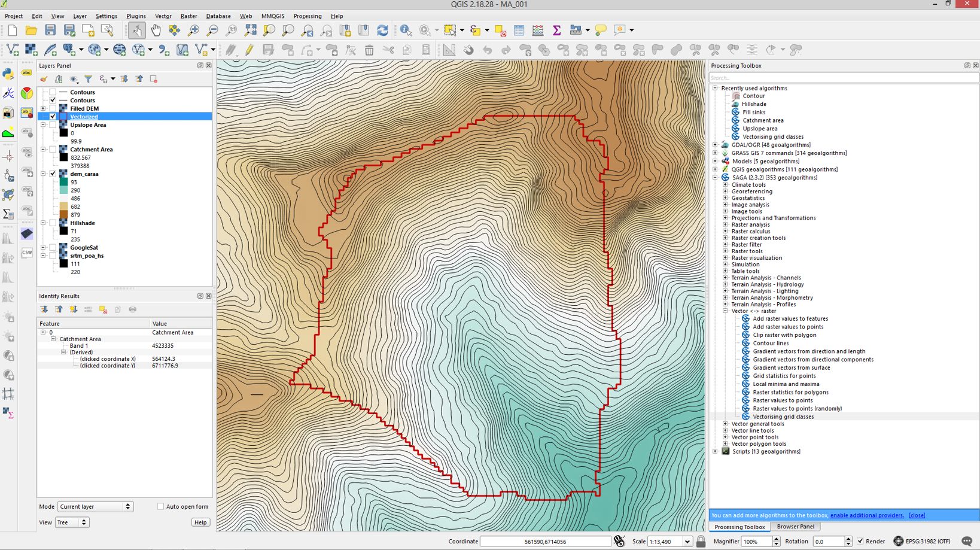Click the Processing Toolbox search field
980x550 pixels.
coord(843,78)
